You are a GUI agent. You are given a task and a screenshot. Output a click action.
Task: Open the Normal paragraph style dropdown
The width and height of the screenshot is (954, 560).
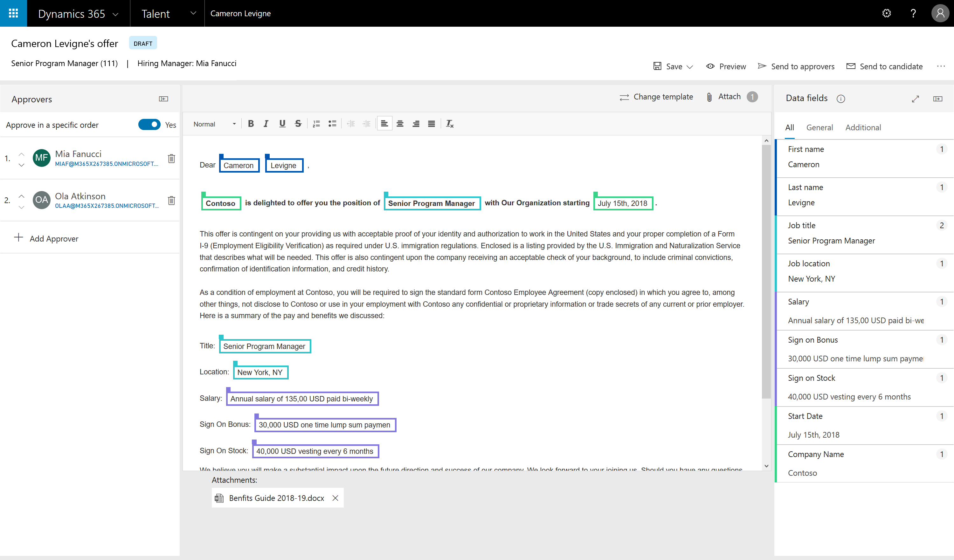point(214,124)
